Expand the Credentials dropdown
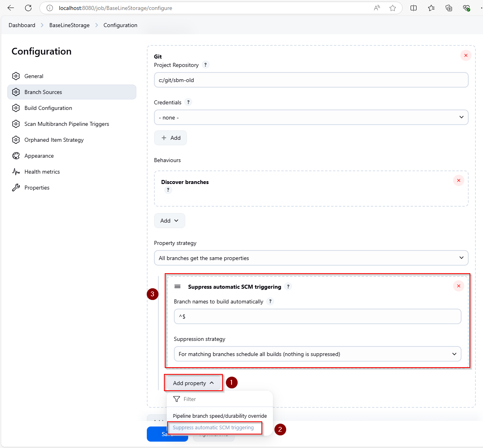483x448 pixels. coord(311,117)
